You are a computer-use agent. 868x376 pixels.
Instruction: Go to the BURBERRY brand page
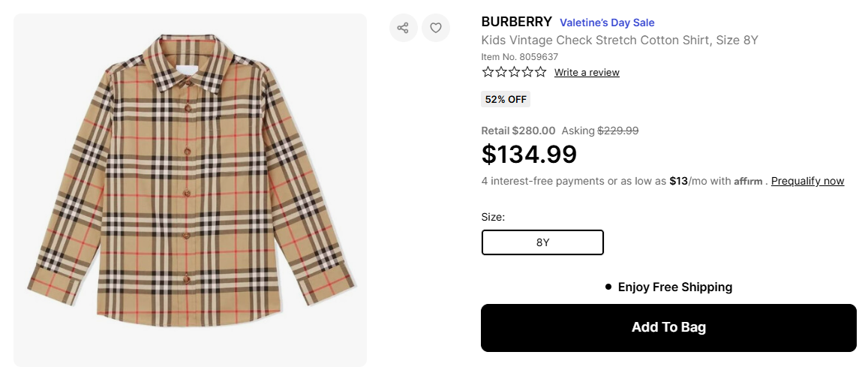[x=516, y=22]
